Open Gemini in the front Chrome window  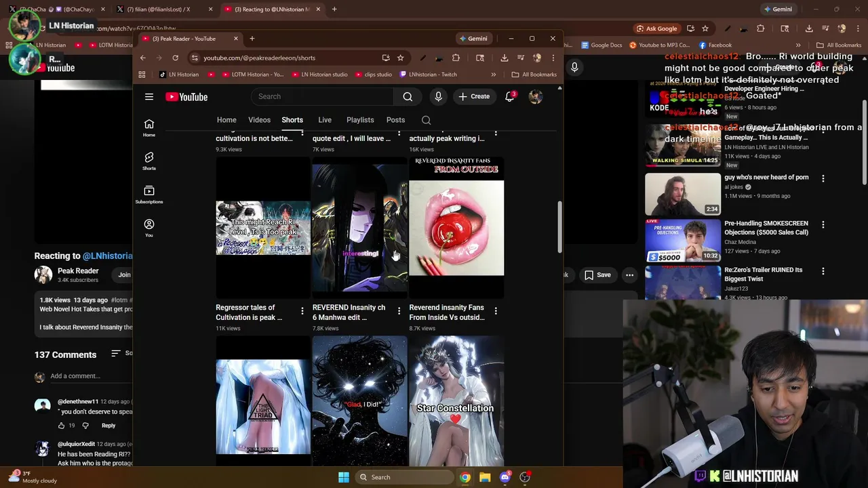pos(473,39)
